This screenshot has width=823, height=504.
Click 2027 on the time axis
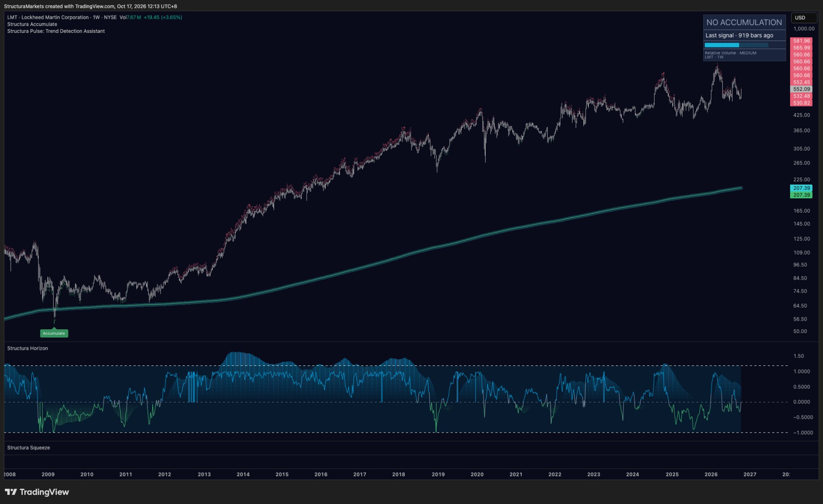point(750,474)
